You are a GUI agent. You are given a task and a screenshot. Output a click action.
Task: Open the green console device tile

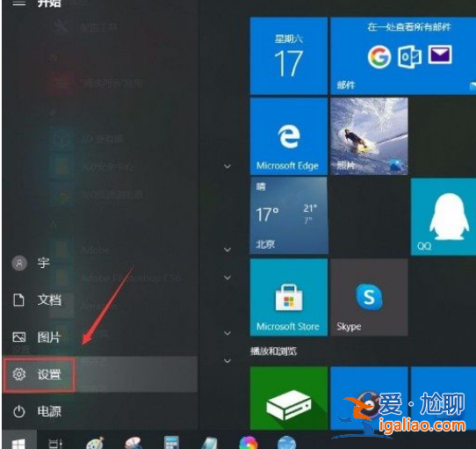click(288, 398)
